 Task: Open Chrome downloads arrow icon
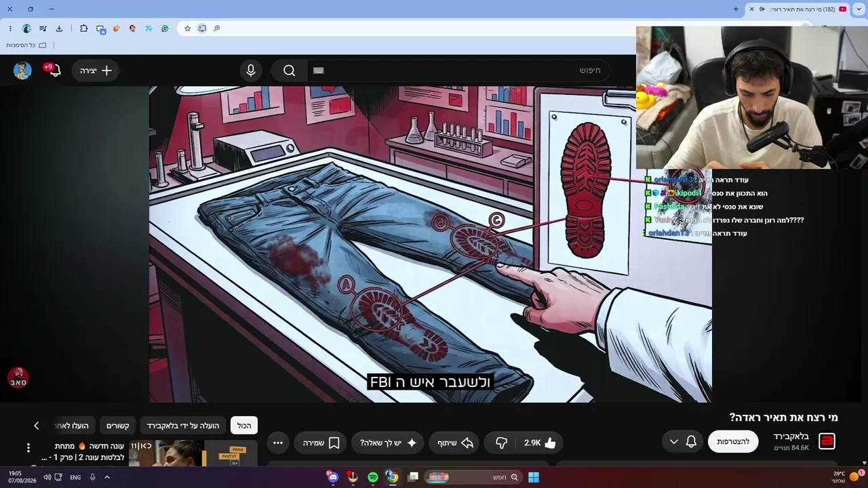[59, 28]
